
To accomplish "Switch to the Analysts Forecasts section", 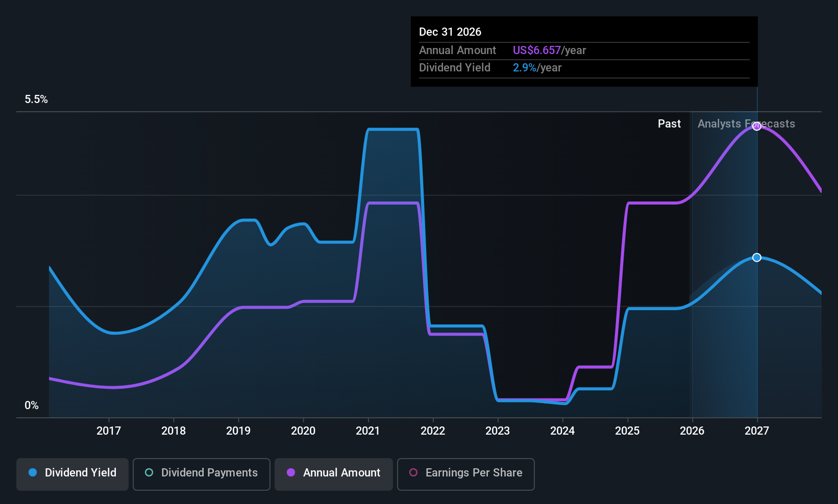I will pyautogui.click(x=746, y=123).
